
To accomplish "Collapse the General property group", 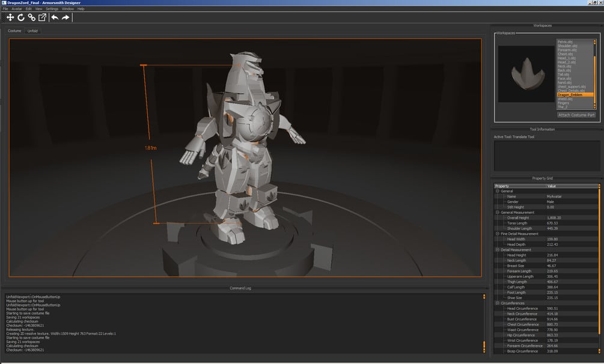I will tap(497, 191).
